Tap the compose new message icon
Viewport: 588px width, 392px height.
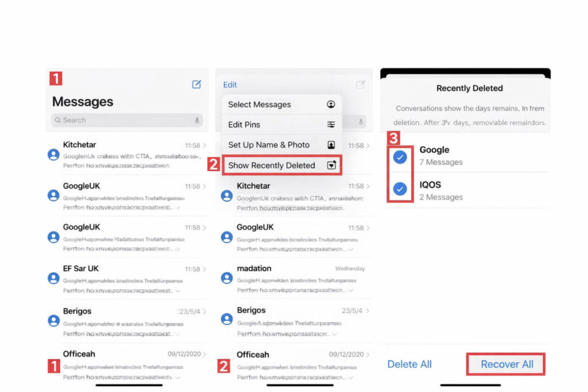(196, 84)
